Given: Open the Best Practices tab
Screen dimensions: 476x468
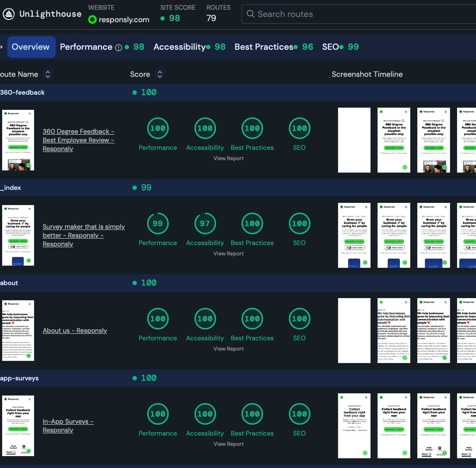Looking at the screenshot, I should click(x=263, y=47).
